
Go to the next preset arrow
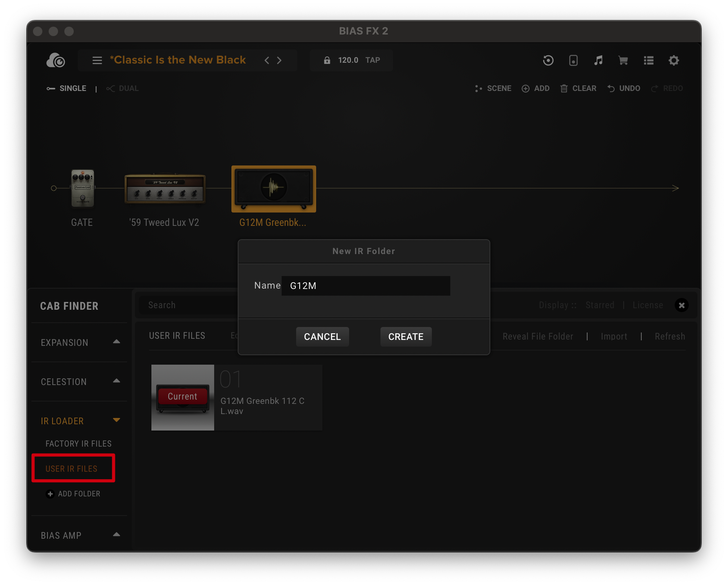coord(279,60)
